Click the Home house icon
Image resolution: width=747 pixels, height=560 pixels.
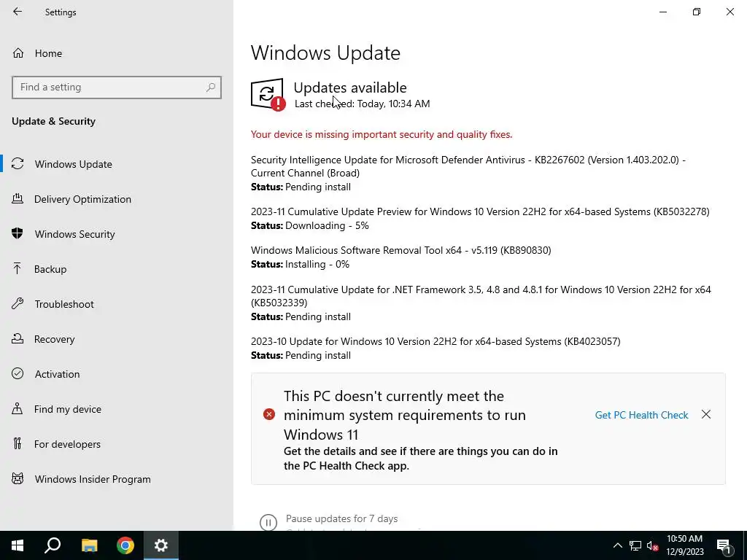pos(18,52)
